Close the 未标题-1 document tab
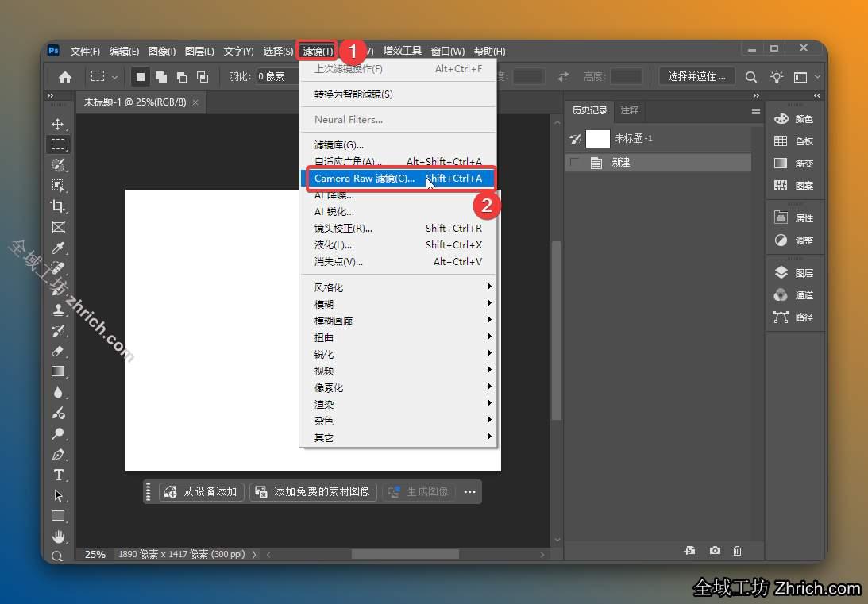Screen dimensions: 868x604 (x=195, y=102)
